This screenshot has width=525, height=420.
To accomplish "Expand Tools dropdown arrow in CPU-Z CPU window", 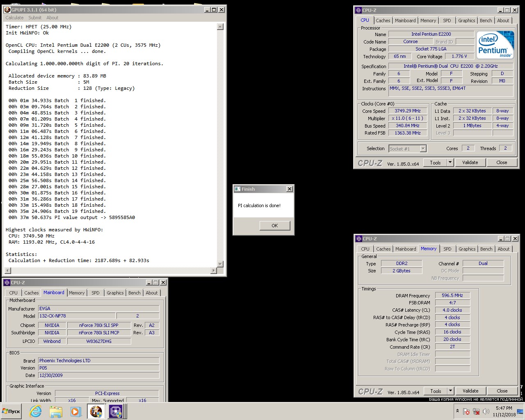I will [450, 162].
